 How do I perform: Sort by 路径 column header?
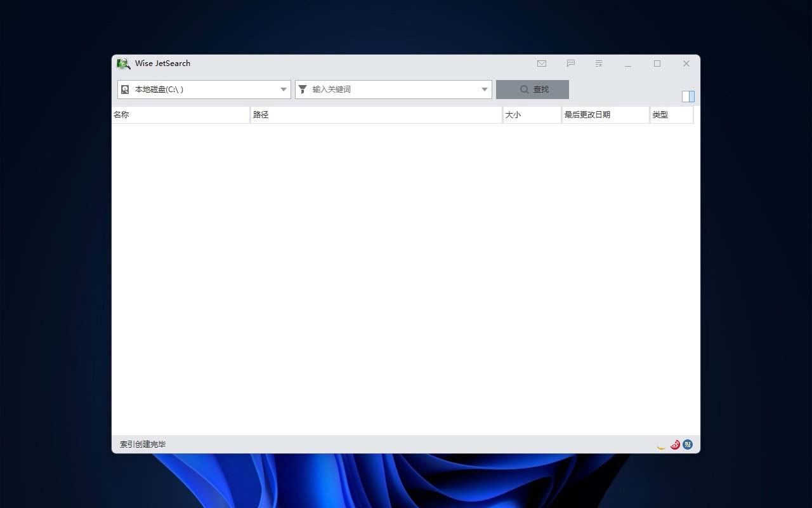(x=377, y=115)
